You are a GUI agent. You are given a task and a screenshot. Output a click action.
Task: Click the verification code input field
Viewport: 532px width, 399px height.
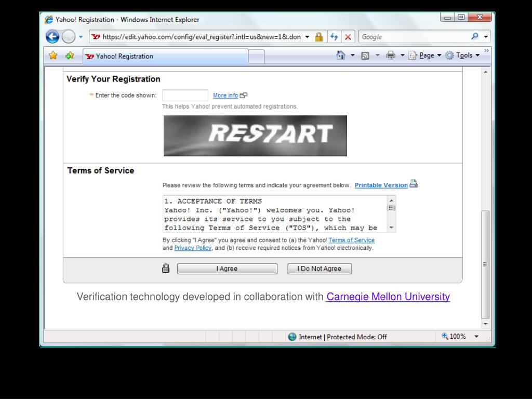pyautogui.click(x=185, y=96)
